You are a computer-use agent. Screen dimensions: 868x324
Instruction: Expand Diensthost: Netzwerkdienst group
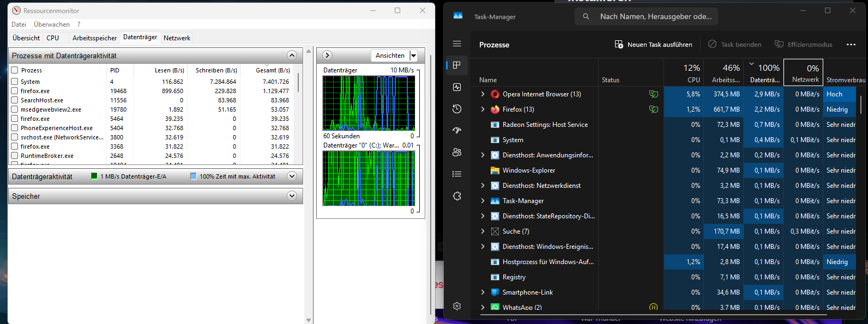483,186
